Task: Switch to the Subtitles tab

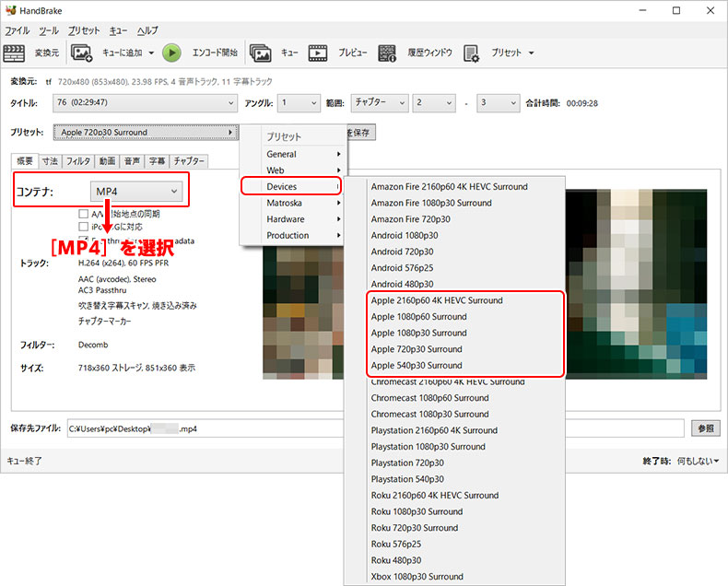Action: (157, 160)
